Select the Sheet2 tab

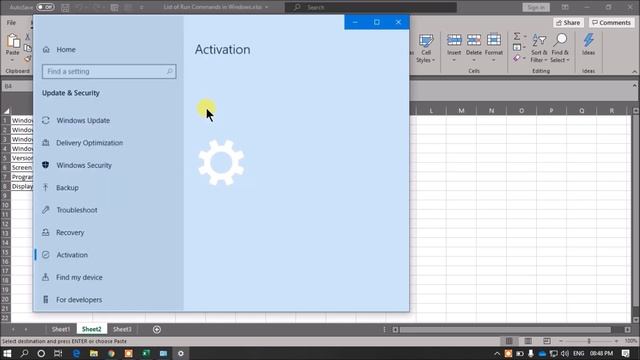[91, 329]
